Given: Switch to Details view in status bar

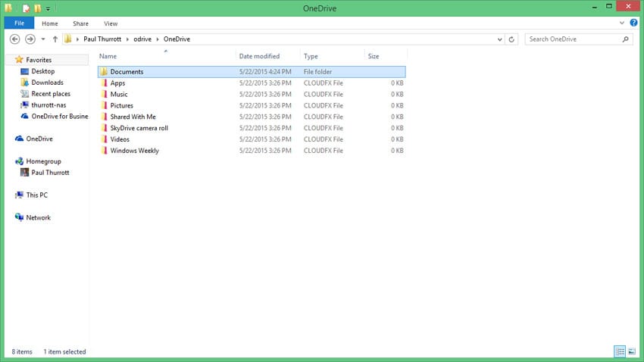Looking at the screenshot, I should click(x=621, y=351).
